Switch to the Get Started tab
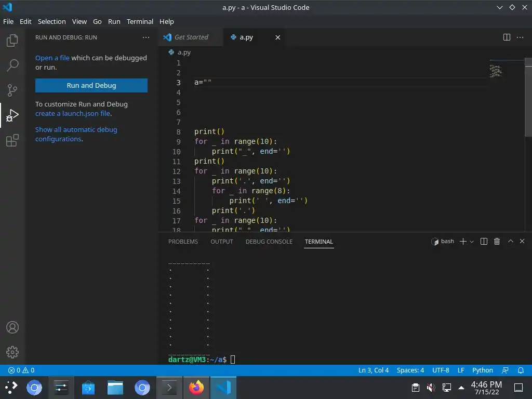The height and width of the screenshot is (399, 532). [x=190, y=37]
